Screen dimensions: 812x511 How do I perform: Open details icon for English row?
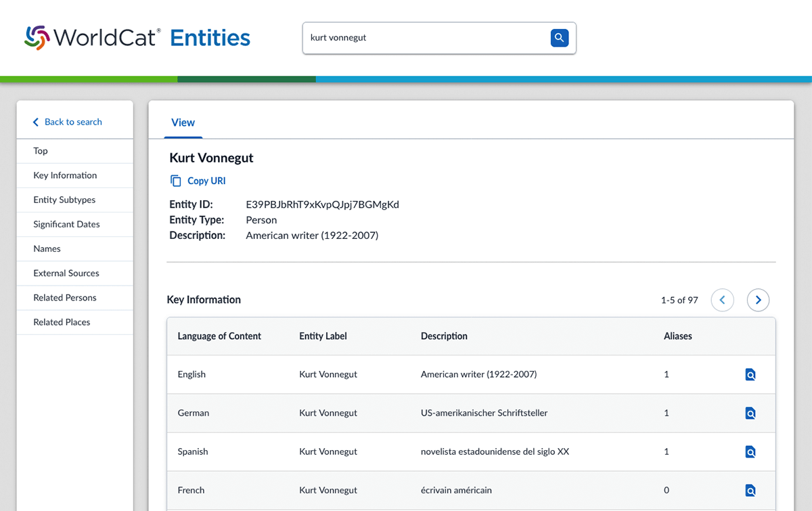(750, 375)
